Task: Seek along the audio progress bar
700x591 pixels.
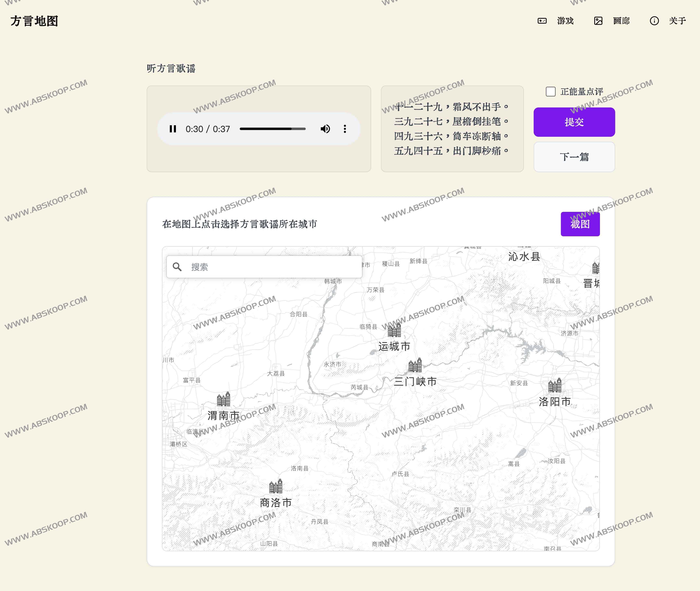Action: [x=273, y=129]
